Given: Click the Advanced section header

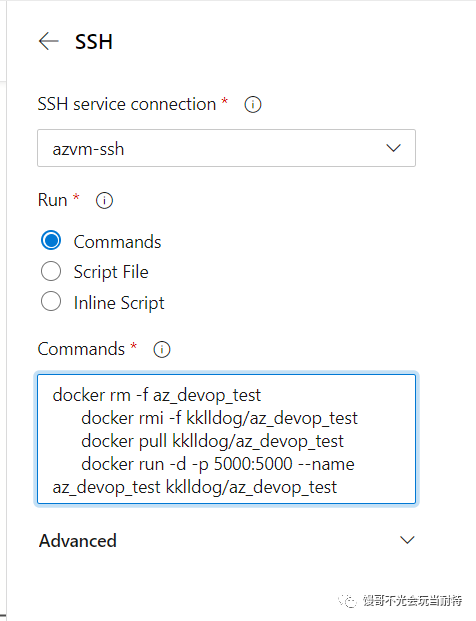Looking at the screenshot, I should click(x=226, y=541).
